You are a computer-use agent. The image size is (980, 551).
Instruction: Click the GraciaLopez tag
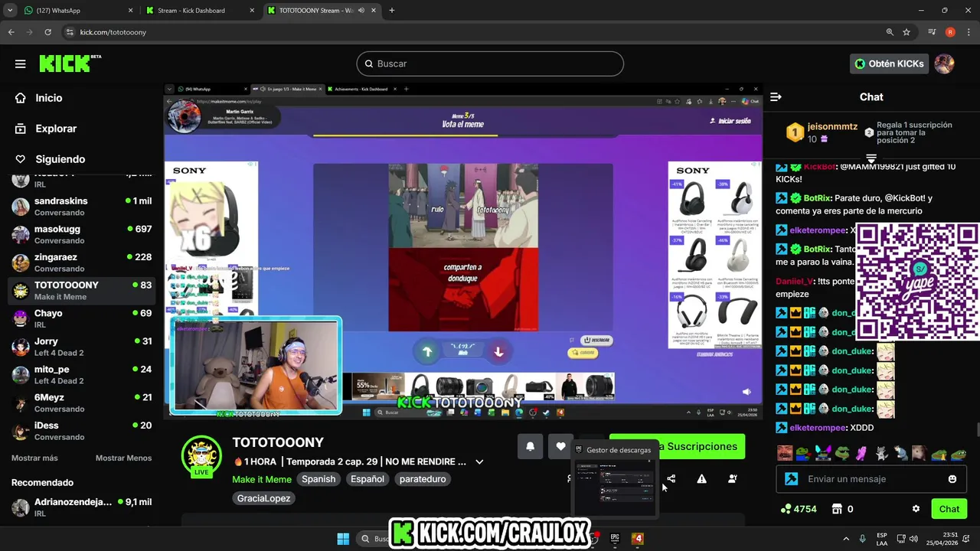pyautogui.click(x=264, y=498)
